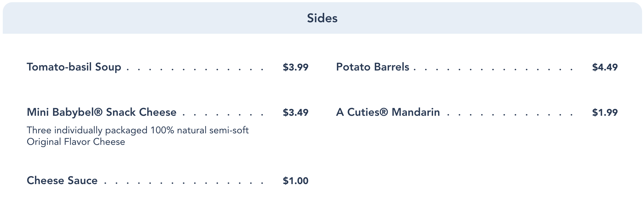Screen dimensions: 644x203
Task: Click the $3.49 Babybel price
Action: click(295, 112)
